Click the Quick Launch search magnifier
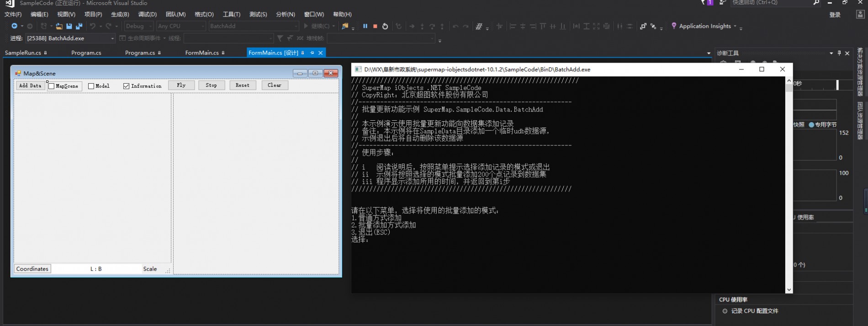Screen dimensions: 868x326 point(816,3)
